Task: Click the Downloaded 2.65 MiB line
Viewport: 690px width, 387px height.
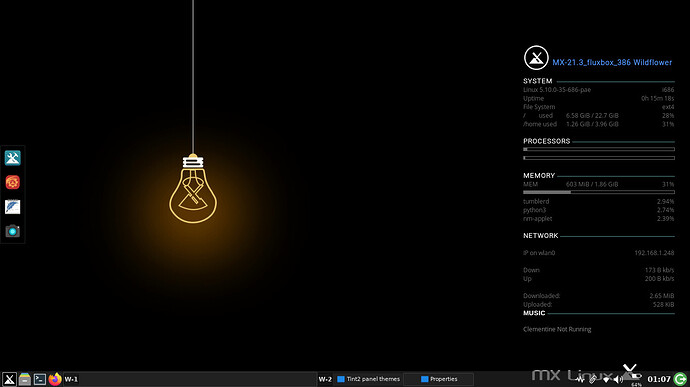Action: coord(598,296)
